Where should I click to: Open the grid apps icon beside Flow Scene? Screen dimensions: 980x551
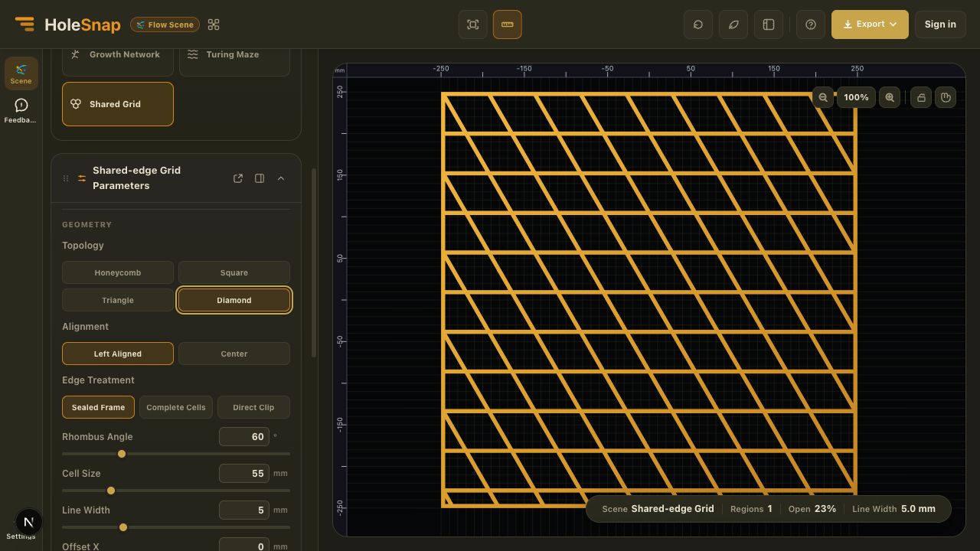pyautogui.click(x=214, y=24)
